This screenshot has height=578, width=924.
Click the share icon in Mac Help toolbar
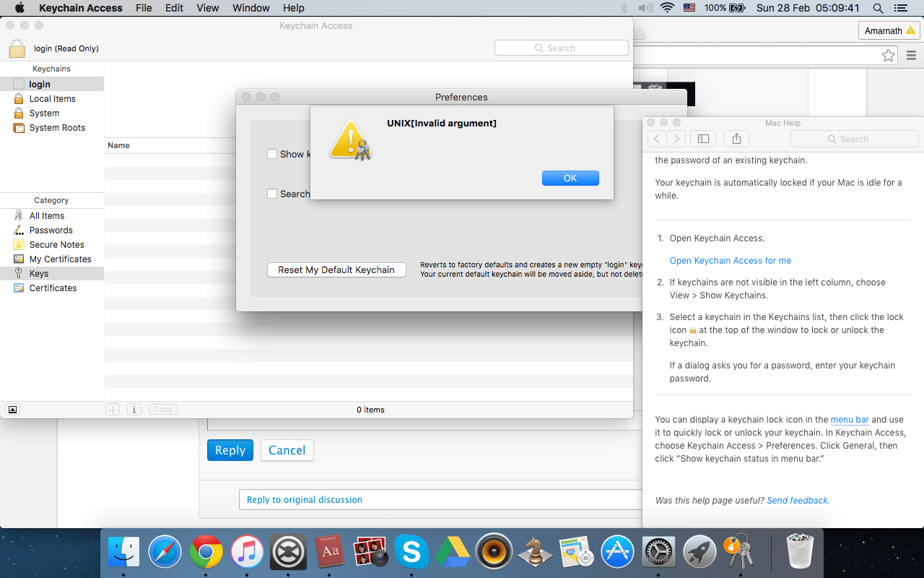[736, 139]
